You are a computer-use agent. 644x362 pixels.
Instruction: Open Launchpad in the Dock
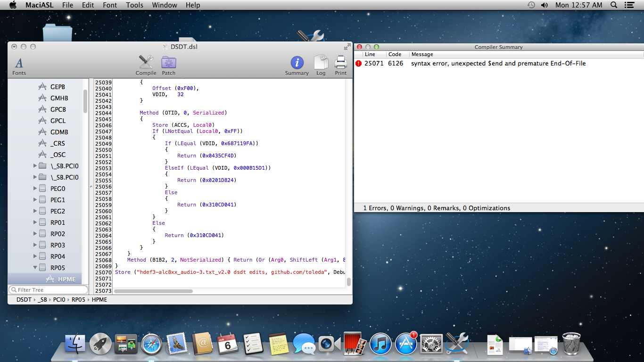[100, 344]
